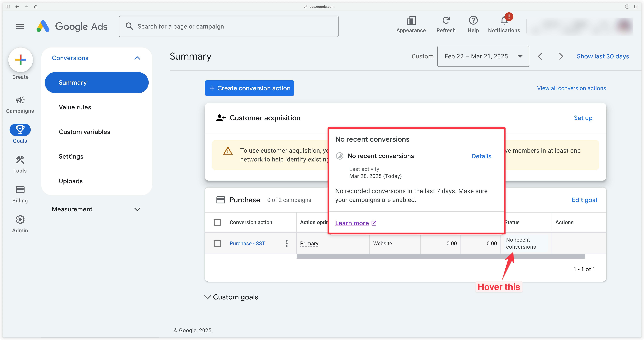Expand the Custom goals section

207,297
